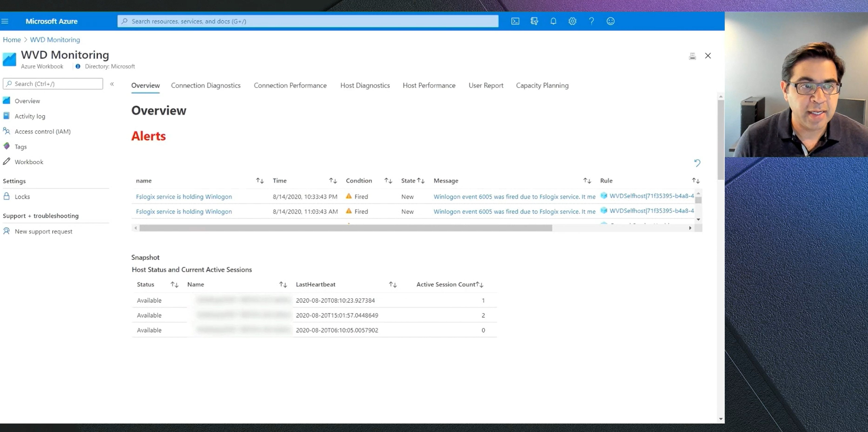Open New support request

(43, 231)
